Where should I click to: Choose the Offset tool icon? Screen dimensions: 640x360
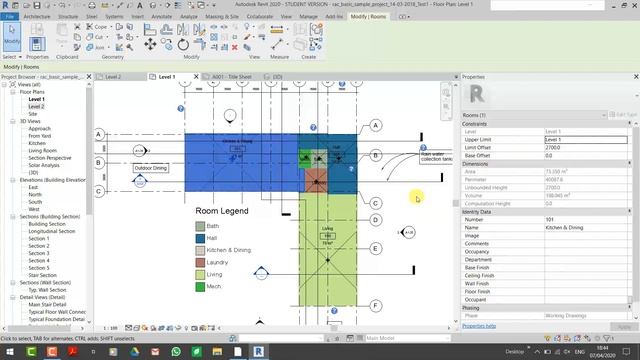(x=166, y=29)
